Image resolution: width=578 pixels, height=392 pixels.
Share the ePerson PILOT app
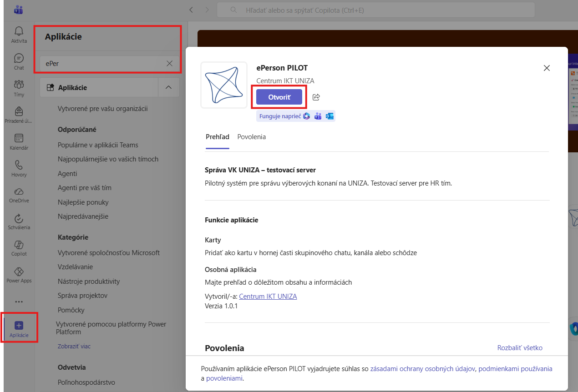[316, 97]
